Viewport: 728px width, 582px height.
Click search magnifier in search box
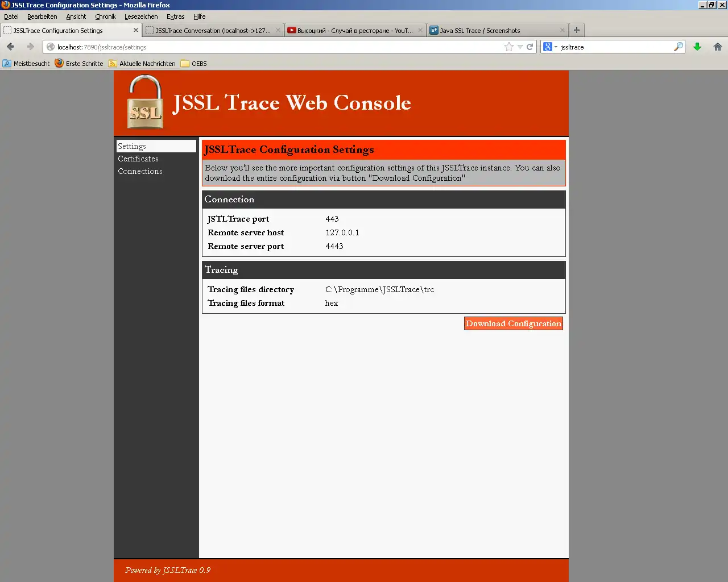pos(679,47)
